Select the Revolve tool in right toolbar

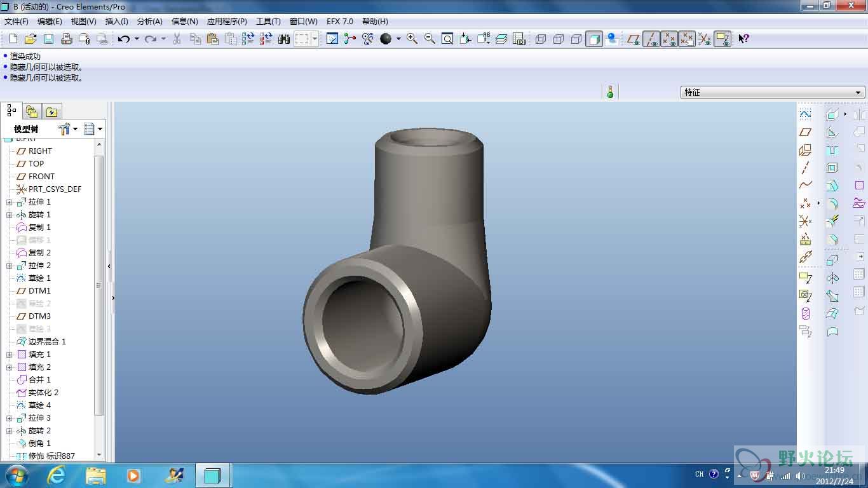click(832, 278)
